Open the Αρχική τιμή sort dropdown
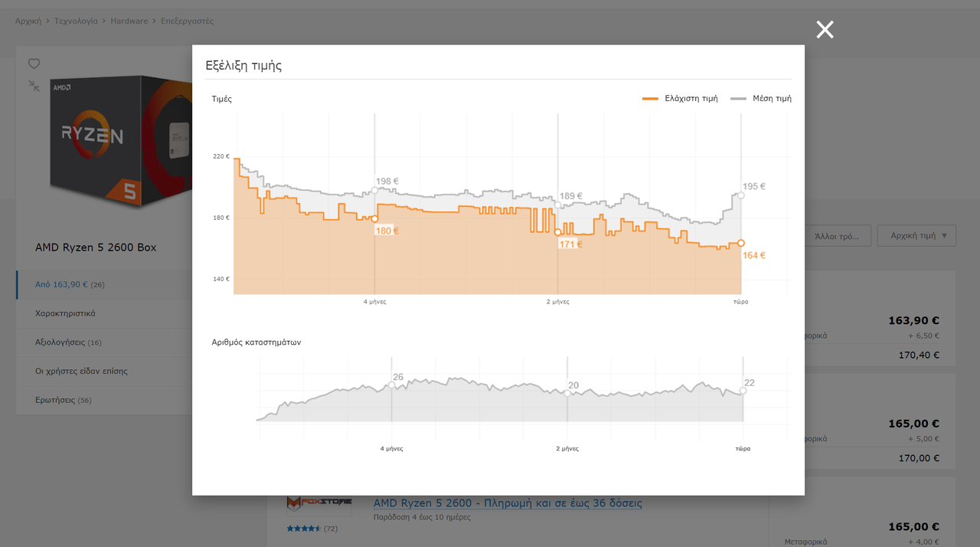 pos(916,236)
